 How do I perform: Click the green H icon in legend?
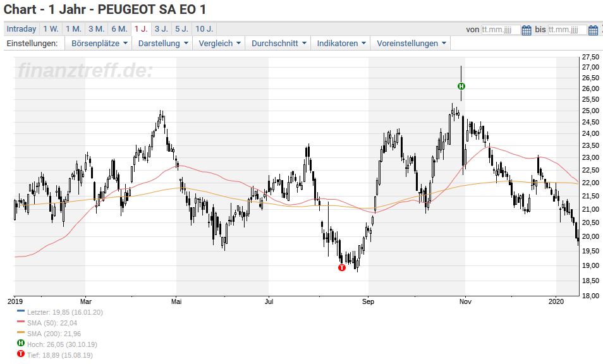(x=21, y=343)
